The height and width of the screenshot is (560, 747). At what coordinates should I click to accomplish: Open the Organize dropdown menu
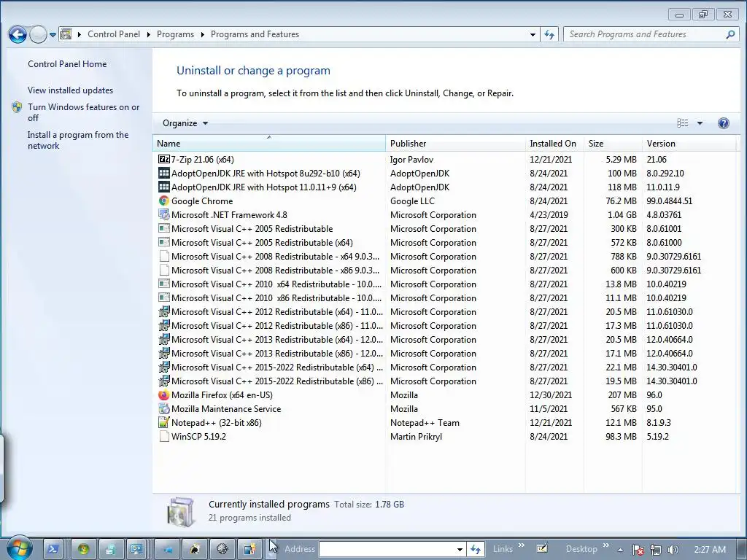tap(185, 123)
